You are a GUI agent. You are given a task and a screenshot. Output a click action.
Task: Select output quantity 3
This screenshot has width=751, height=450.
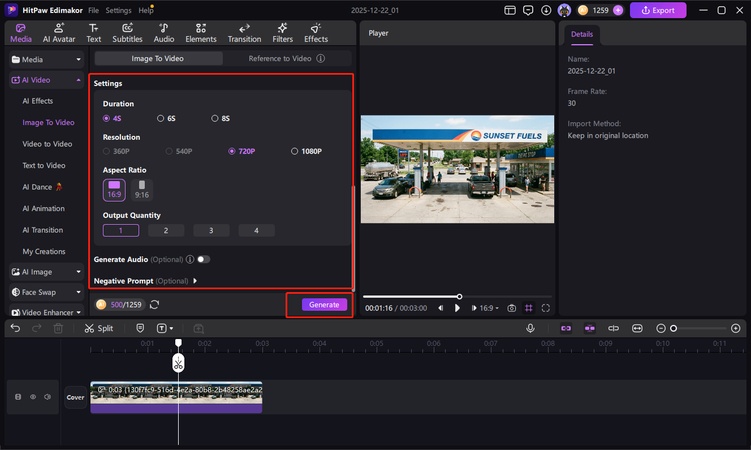[x=211, y=231]
